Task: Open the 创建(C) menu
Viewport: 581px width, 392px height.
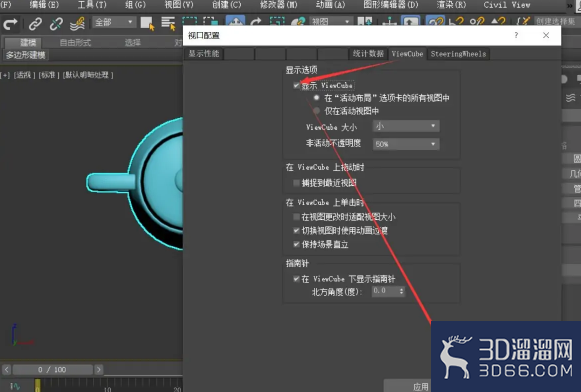Action: (226, 5)
